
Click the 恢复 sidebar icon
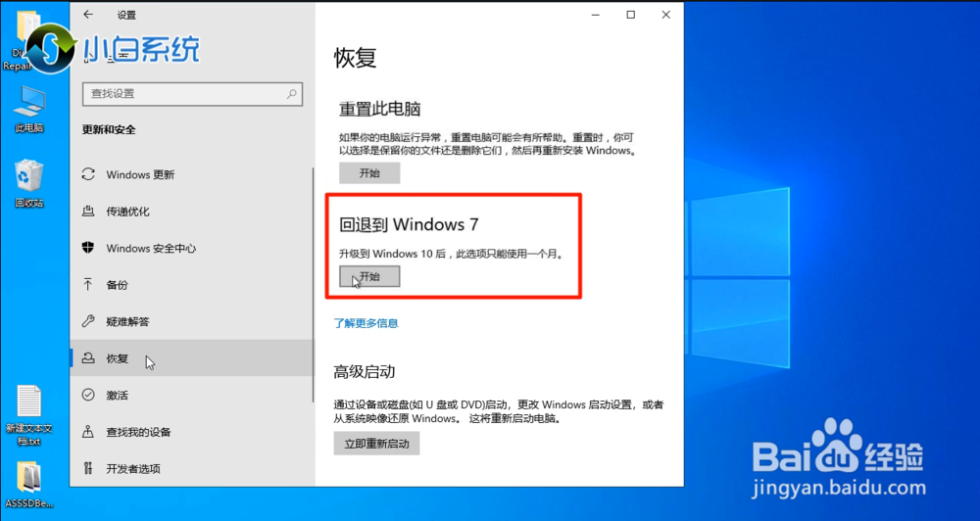point(88,358)
